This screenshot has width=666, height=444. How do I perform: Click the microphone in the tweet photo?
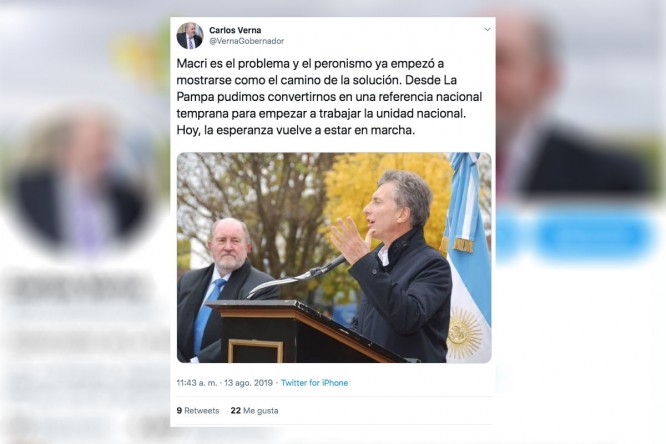297,277
